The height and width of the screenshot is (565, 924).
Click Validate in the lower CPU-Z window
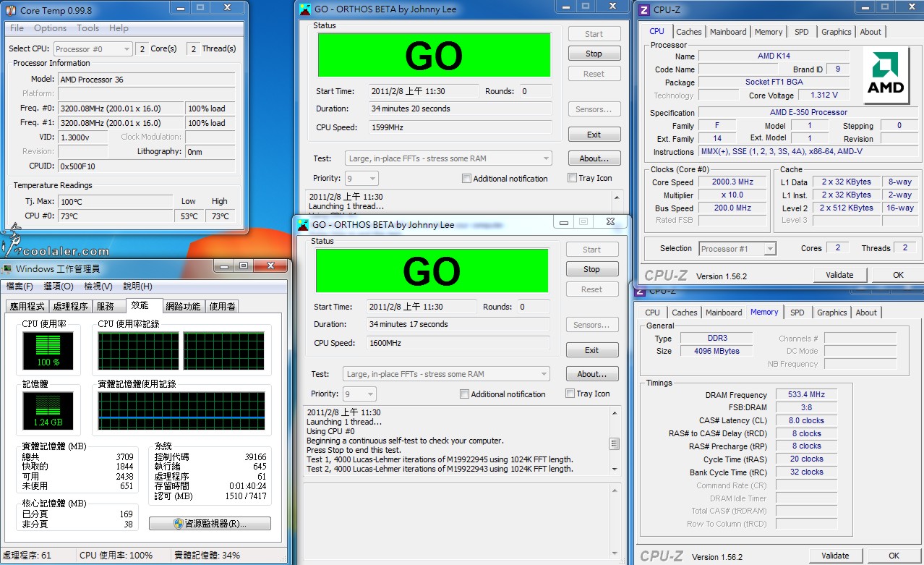pyautogui.click(x=835, y=556)
